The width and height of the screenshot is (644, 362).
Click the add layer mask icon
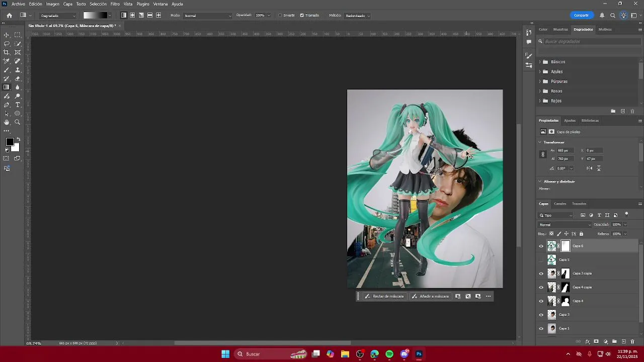click(596, 342)
